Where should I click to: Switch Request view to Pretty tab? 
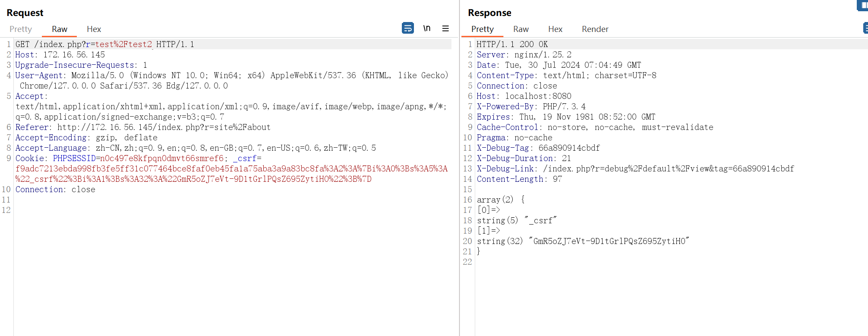pos(21,29)
